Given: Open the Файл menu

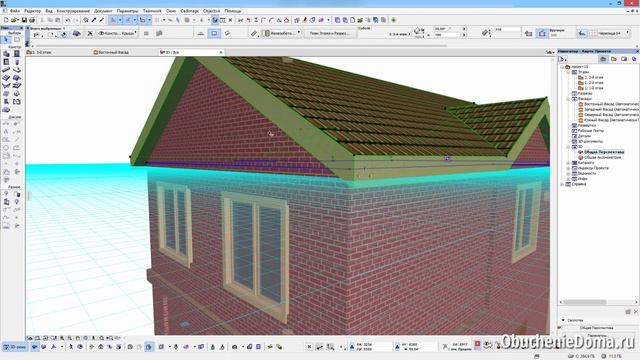Looking at the screenshot, I should [15, 11].
